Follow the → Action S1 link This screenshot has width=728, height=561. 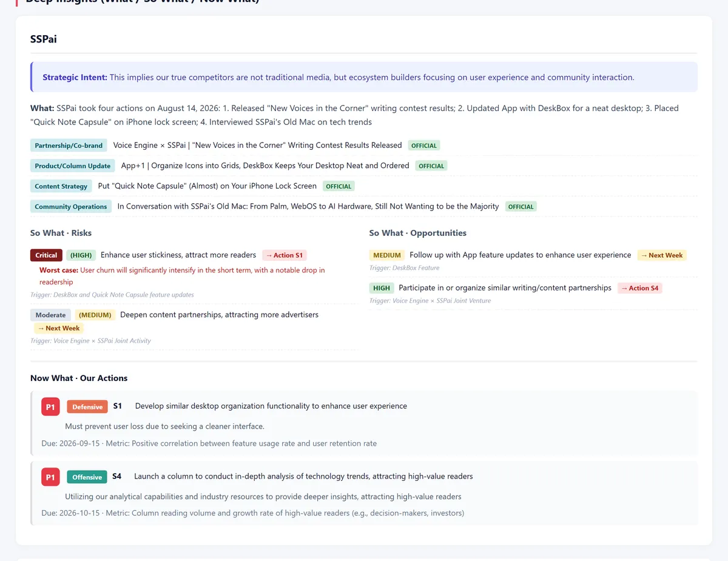tap(285, 255)
